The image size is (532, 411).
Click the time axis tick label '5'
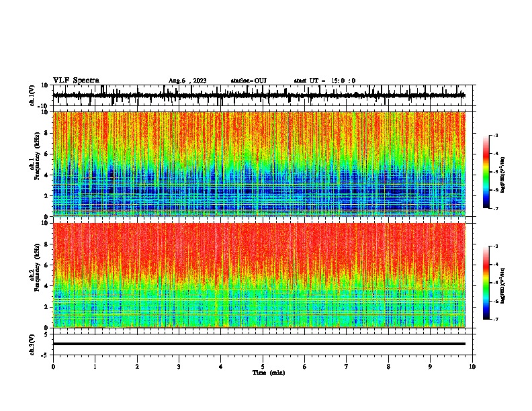click(x=263, y=367)
